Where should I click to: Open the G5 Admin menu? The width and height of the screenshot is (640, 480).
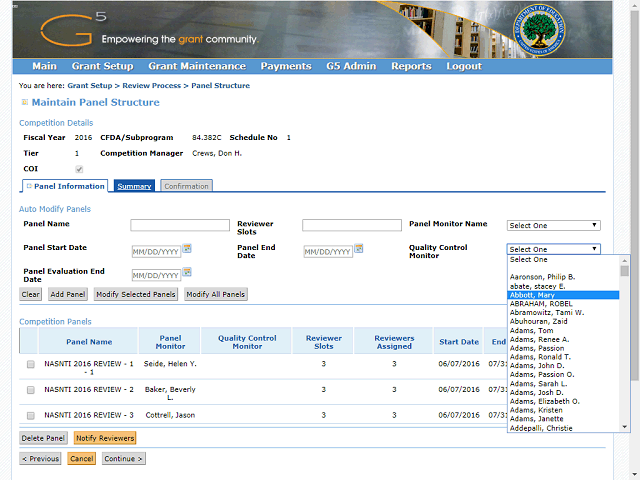point(351,66)
